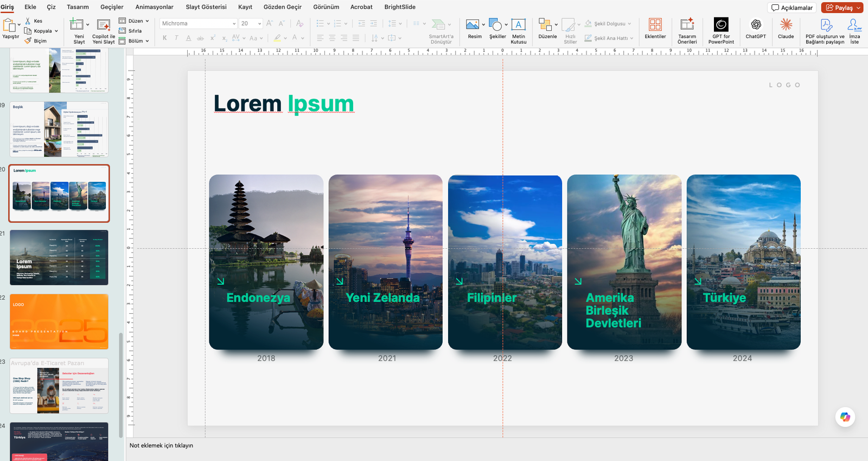Screen dimensions: 868x461
Task: Open the Acrobat tab
Action: 361,7
